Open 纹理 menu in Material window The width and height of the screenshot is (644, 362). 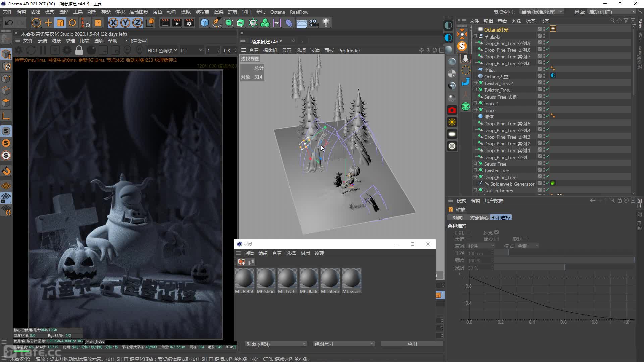tap(319, 253)
